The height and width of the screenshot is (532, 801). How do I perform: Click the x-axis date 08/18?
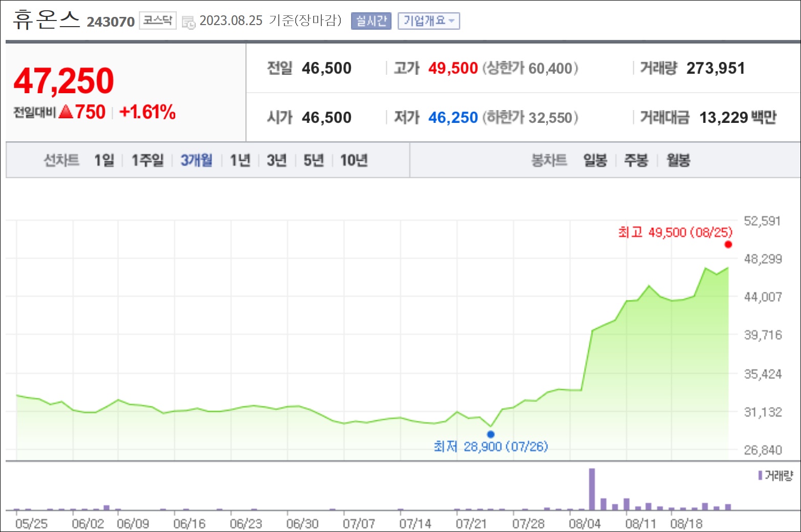686,524
